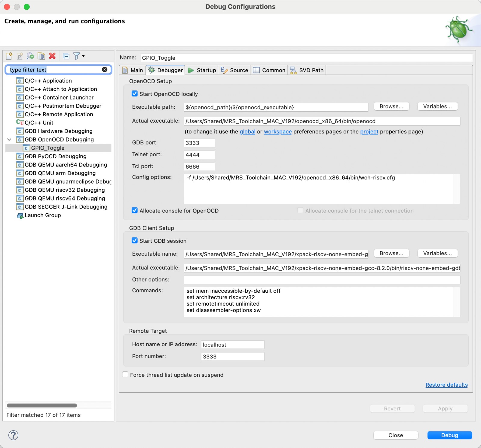Click the GDB Executable name field
Viewport: 481px width, 448px height.
point(276,254)
